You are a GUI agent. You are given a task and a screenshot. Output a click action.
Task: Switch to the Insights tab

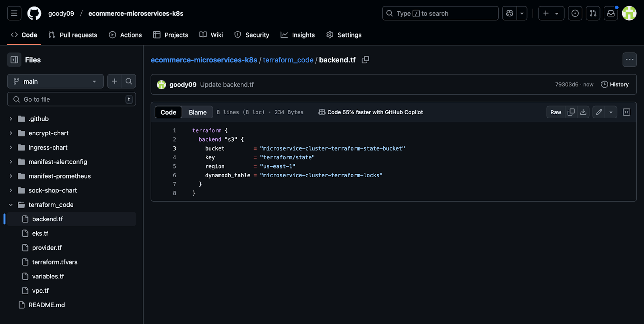(298, 35)
